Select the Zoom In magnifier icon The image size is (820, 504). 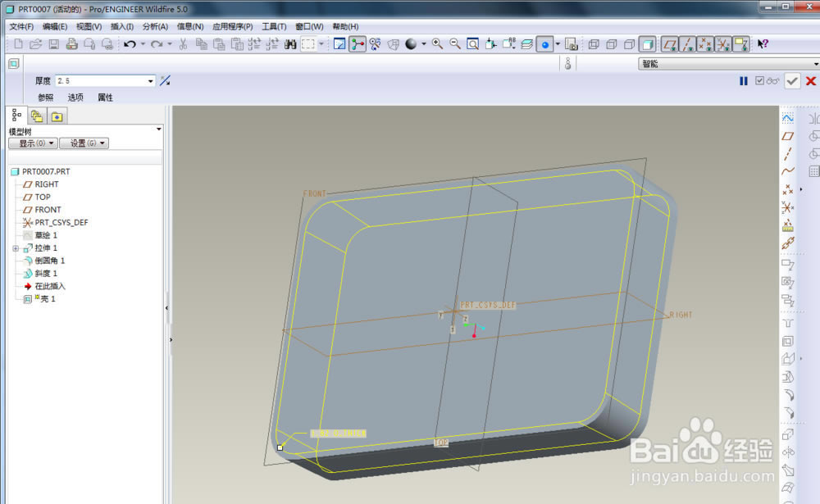[x=437, y=44]
